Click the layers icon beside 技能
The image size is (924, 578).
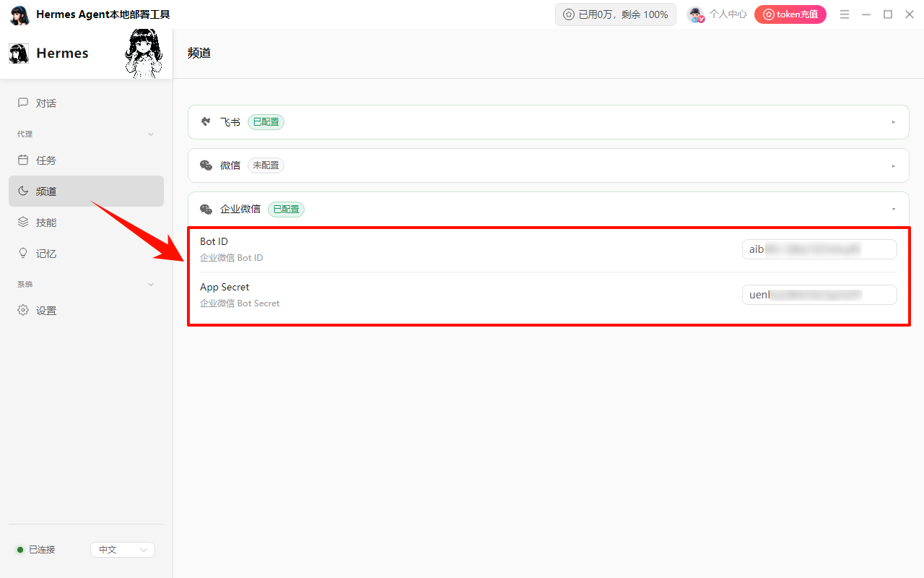point(23,223)
